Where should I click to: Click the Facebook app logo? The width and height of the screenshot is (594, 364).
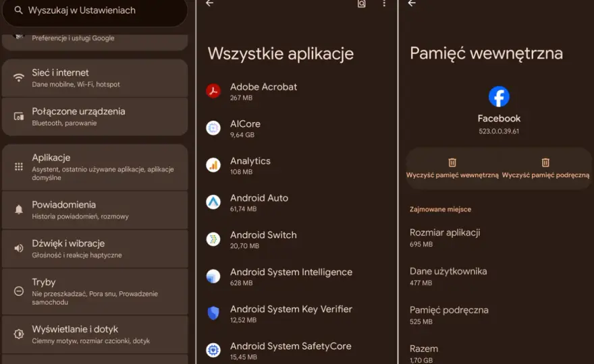pos(499,96)
